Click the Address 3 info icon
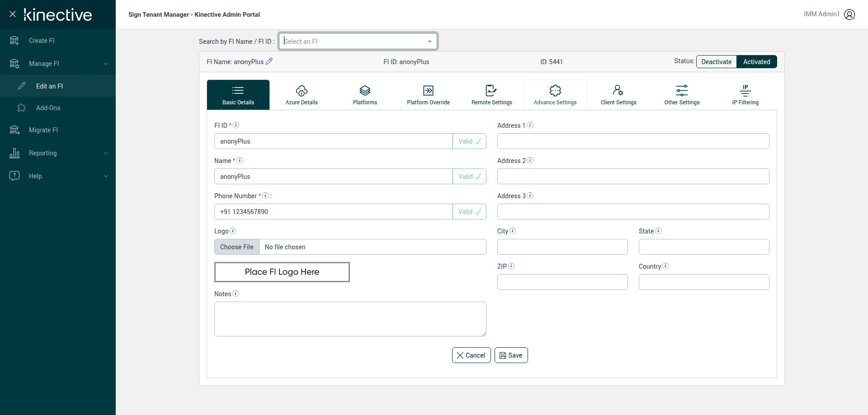 tap(530, 196)
